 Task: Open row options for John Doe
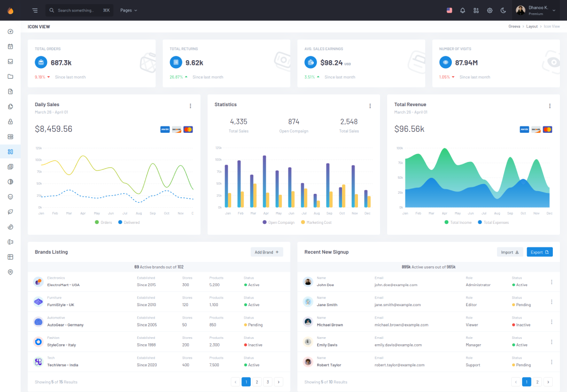(551, 282)
